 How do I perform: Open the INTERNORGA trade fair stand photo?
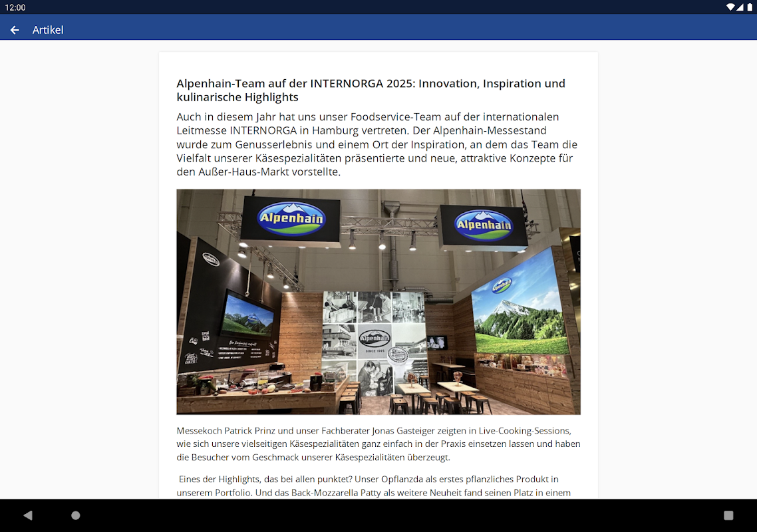pyautogui.click(x=378, y=302)
